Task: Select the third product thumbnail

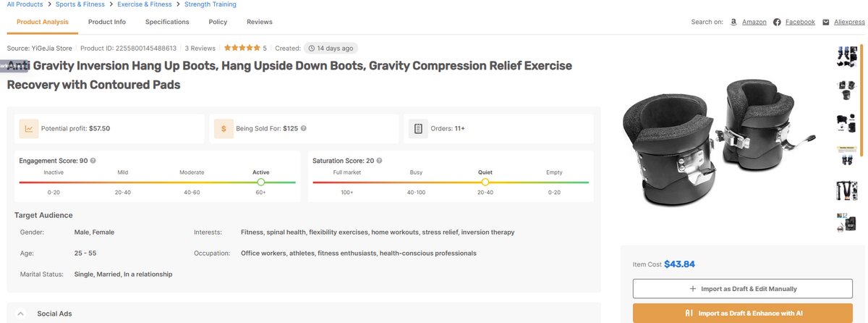Action: click(846, 123)
